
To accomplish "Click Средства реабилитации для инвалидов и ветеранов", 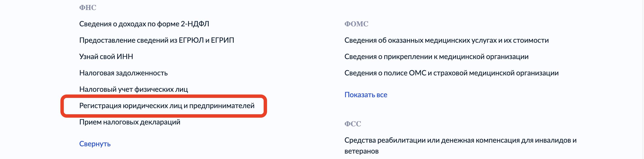I will [460, 141].
